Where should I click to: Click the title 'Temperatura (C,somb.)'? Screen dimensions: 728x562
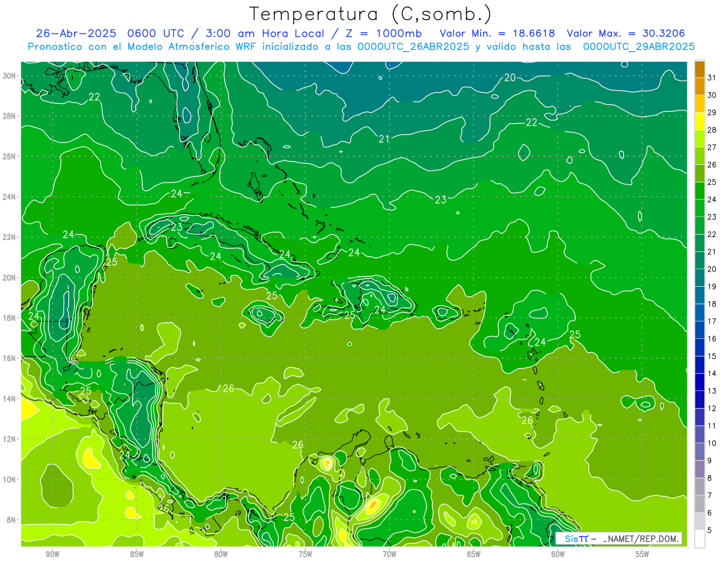coord(370,15)
